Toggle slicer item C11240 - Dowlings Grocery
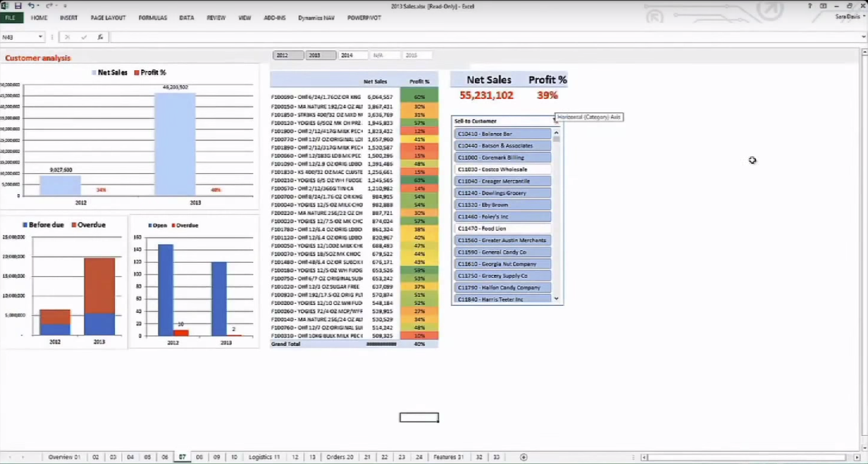This screenshot has height=464, width=868. click(503, 193)
